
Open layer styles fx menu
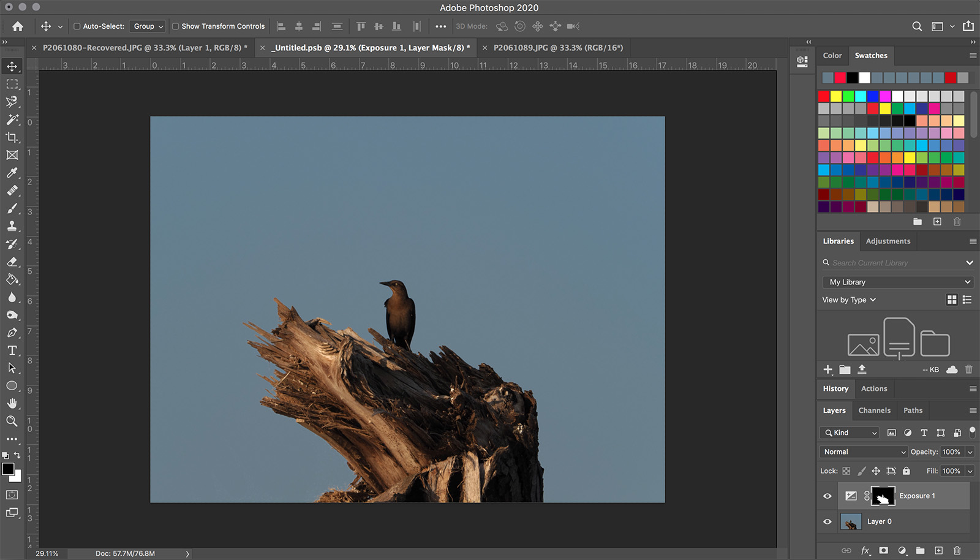point(865,551)
